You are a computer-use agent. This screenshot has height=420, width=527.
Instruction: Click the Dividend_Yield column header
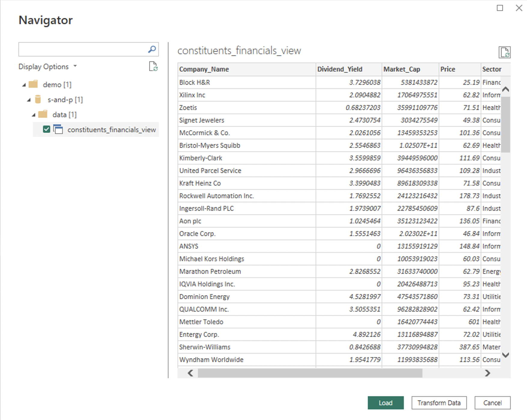point(349,69)
